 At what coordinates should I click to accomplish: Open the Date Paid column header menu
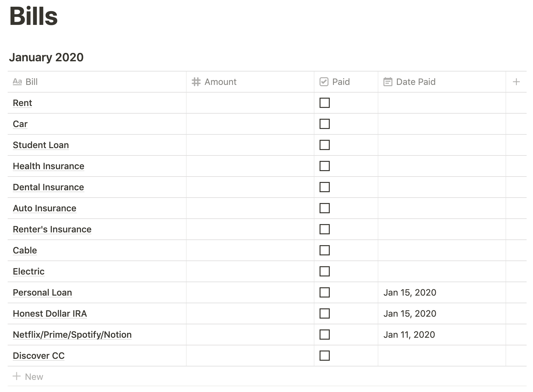click(x=415, y=82)
